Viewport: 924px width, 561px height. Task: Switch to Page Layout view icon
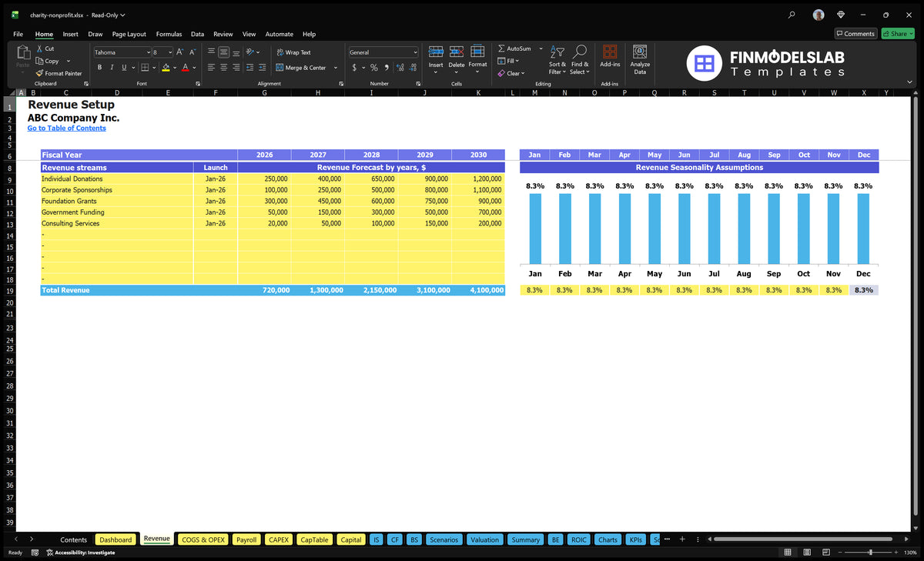(805, 553)
